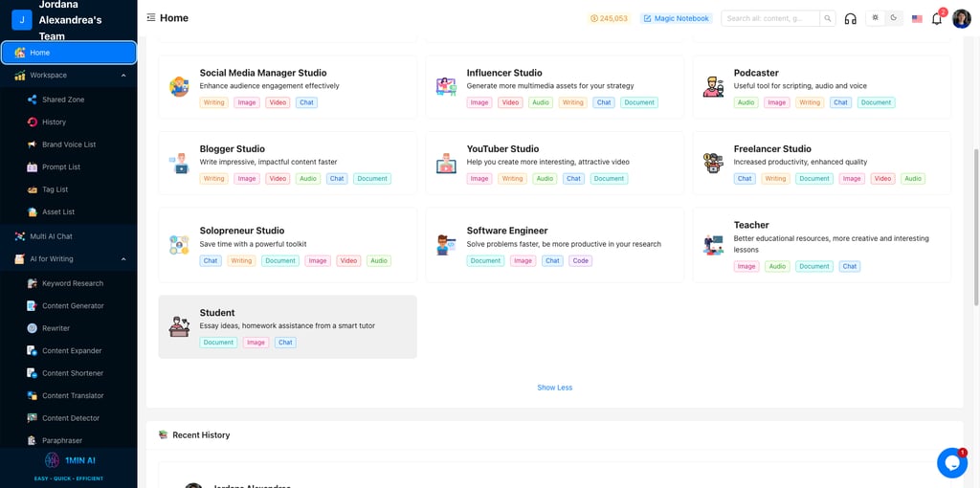Click the Content Shortener icon
This screenshot has height=488, width=980.
coord(32,373)
